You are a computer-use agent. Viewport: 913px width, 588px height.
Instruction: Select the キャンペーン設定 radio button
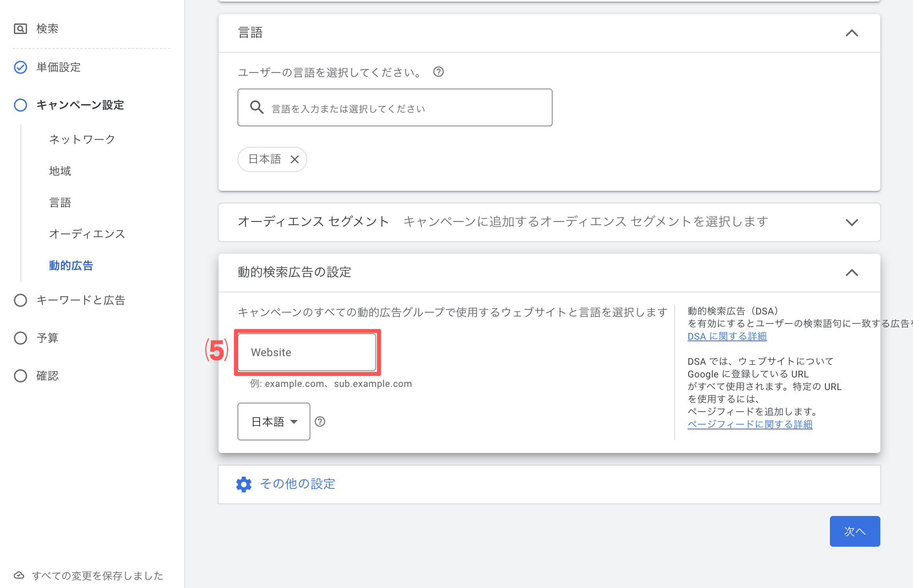coord(20,105)
